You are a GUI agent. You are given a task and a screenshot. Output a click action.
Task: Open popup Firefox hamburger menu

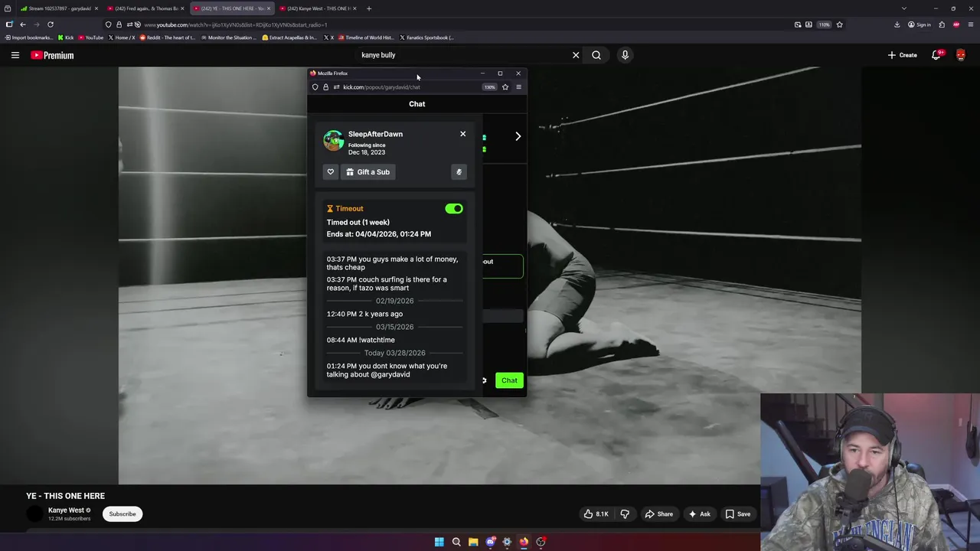[x=518, y=87]
